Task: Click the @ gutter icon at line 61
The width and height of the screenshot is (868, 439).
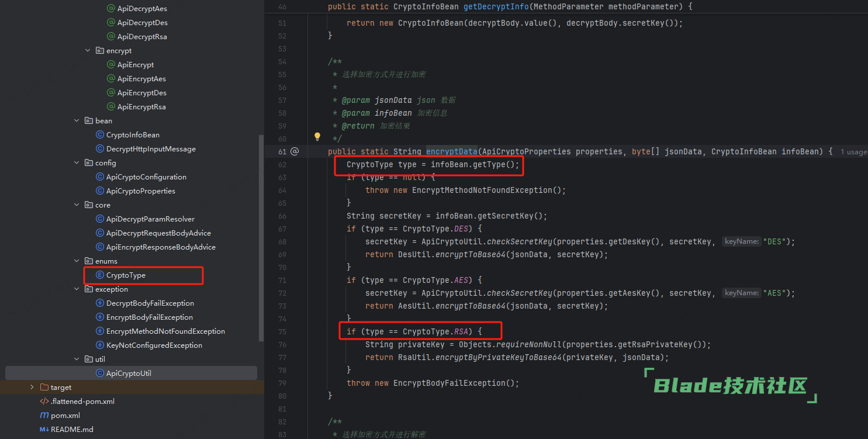Action: click(x=295, y=151)
